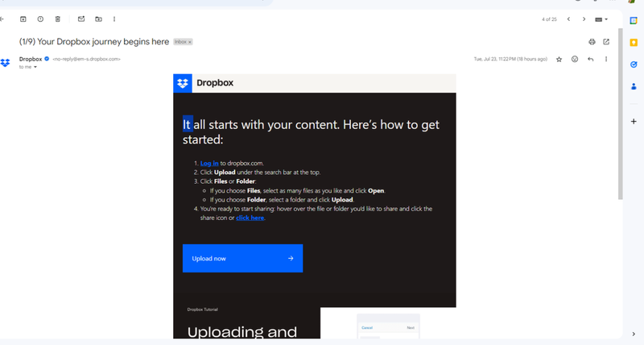
Task: Follow the 'click here' share link
Action: click(x=250, y=218)
